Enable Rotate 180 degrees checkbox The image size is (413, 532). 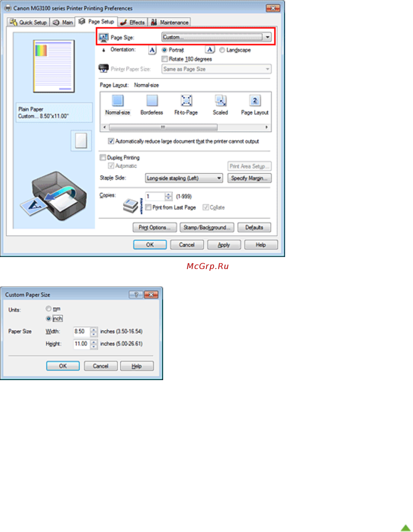[165, 59]
